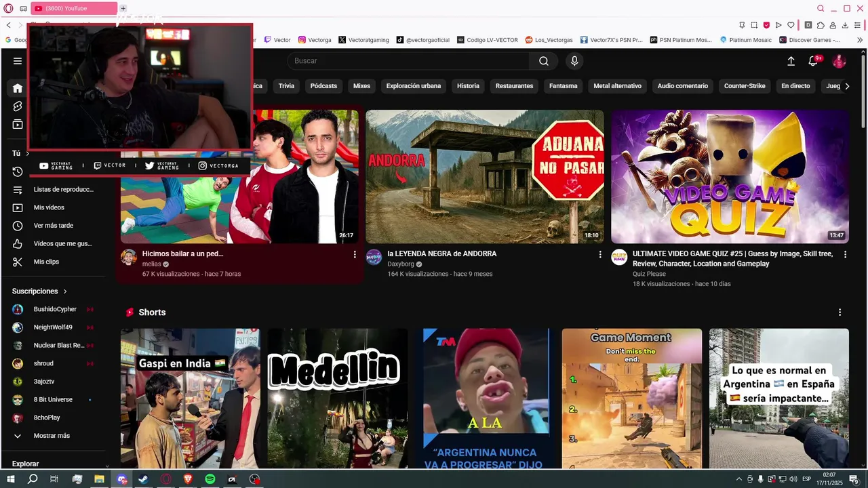Open the Medellin short thumbnail
This screenshot has width=868, height=488.
pyautogui.click(x=338, y=399)
